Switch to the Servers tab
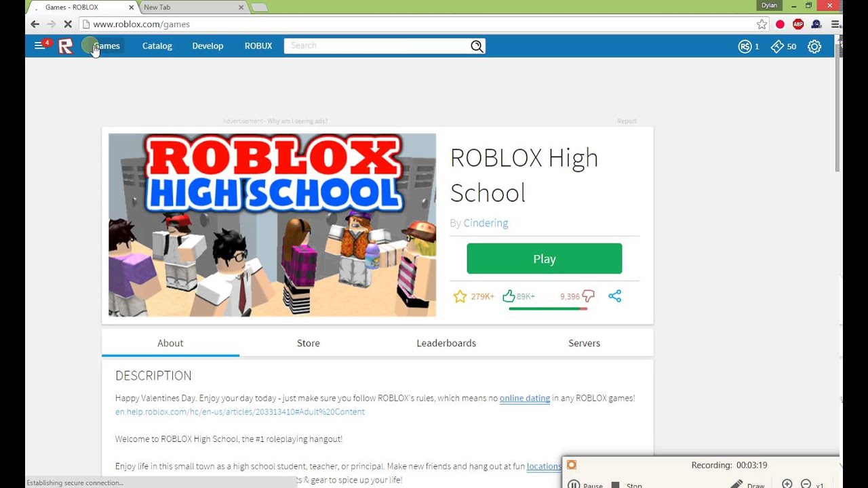868x488 pixels. pyautogui.click(x=585, y=343)
